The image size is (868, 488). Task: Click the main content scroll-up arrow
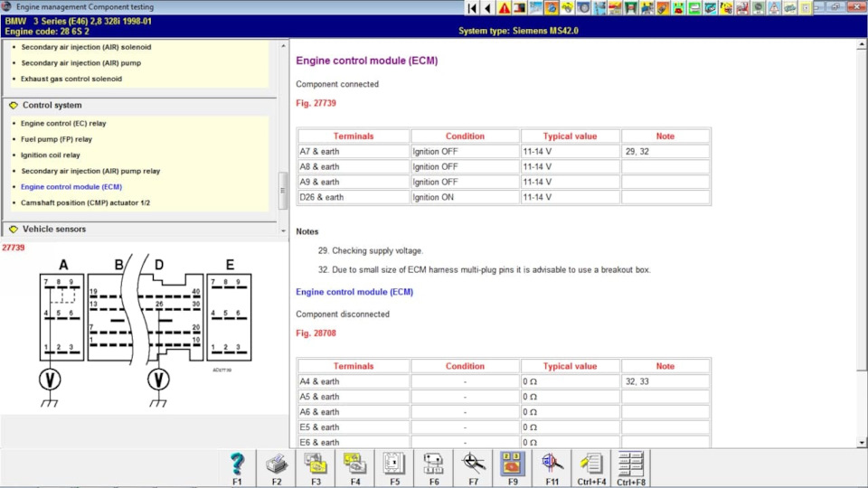[862, 45]
